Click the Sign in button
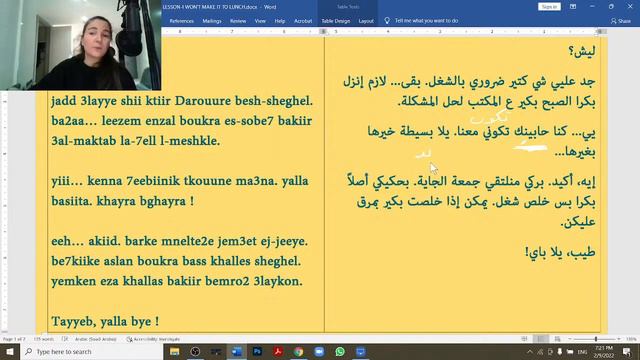The image size is (640, 360). pyautogui.click(x=549, y=7)
